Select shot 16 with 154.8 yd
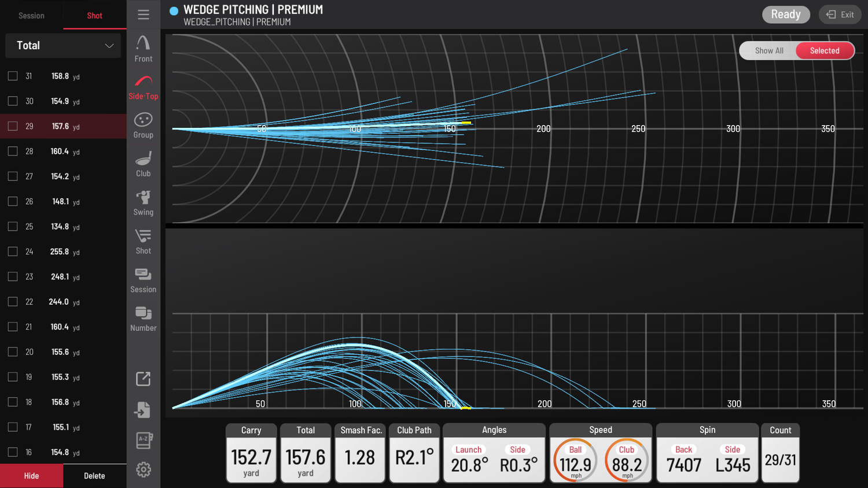868x488 pixels. [x=63, y=452]
